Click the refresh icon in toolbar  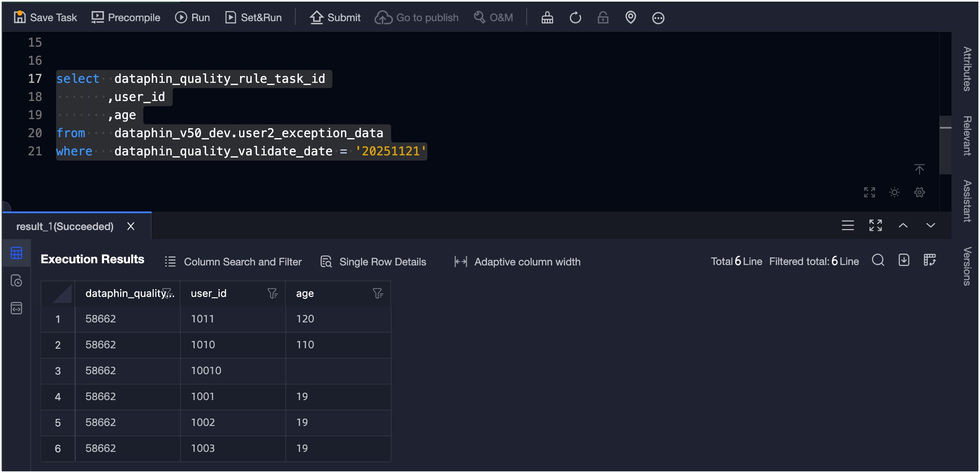(x=575, y=18)
